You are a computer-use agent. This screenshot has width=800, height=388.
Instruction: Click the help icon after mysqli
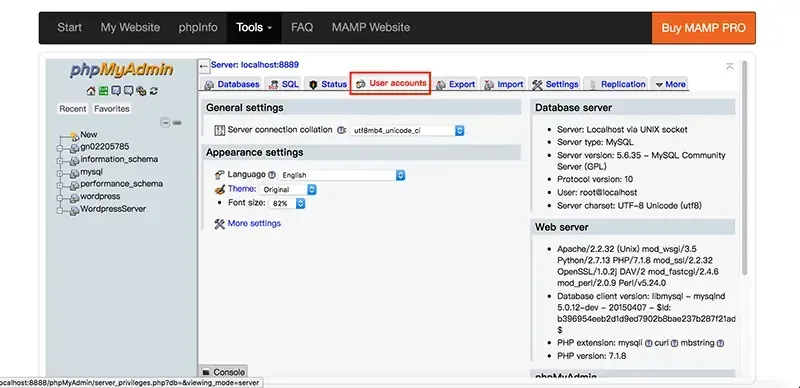[648, 343]
